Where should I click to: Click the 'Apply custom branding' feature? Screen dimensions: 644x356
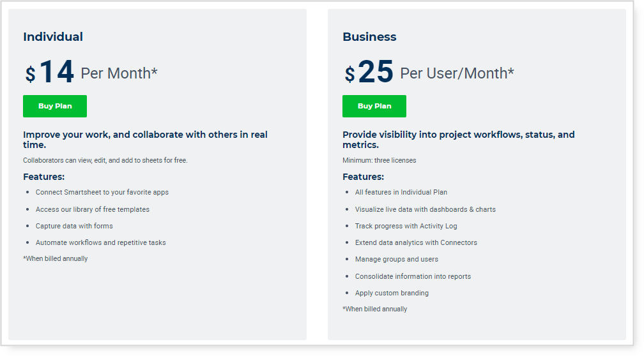coord(392,293)
